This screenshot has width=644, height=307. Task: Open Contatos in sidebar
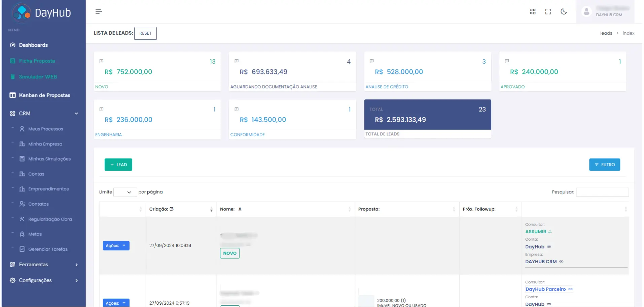click(38, 204)
